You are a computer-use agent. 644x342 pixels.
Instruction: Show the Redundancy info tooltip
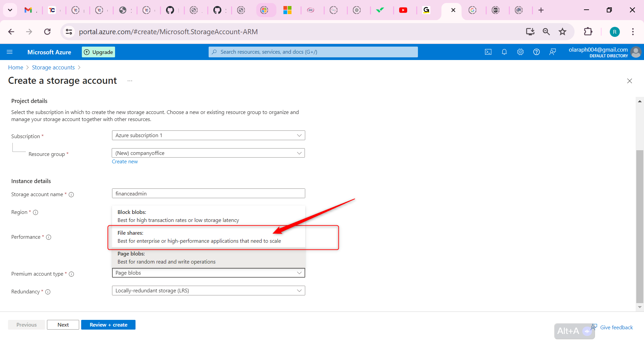pyautogui.click(x=48, y=292)
